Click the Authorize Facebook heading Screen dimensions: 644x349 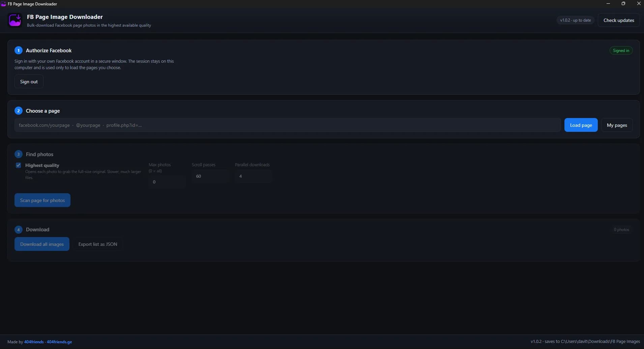49,51
